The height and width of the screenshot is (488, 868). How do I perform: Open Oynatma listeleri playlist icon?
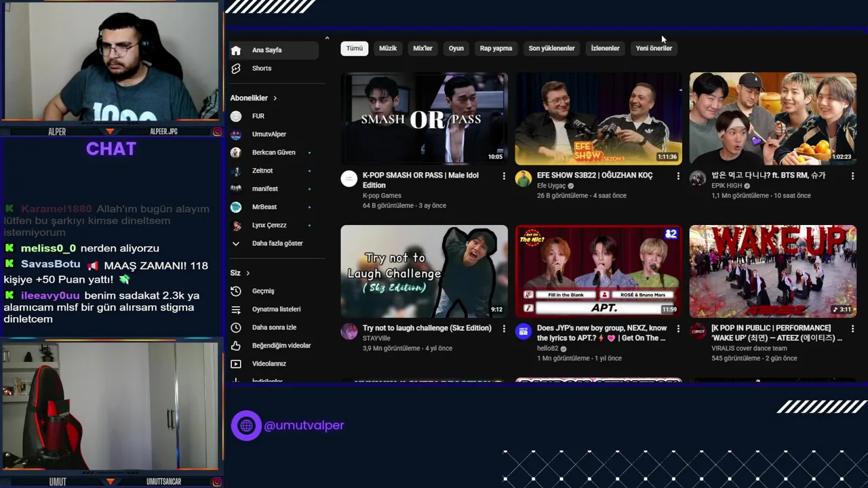tap(236, 309)
